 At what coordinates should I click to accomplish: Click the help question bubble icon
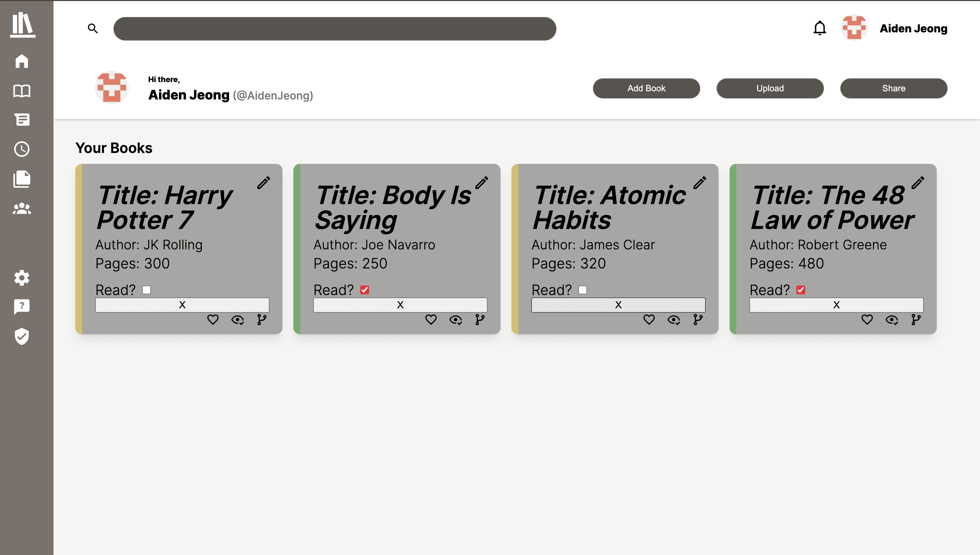point(22,307)
